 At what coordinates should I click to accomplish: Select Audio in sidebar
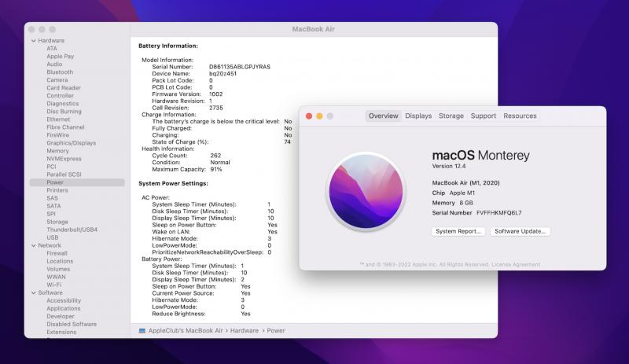54,64
